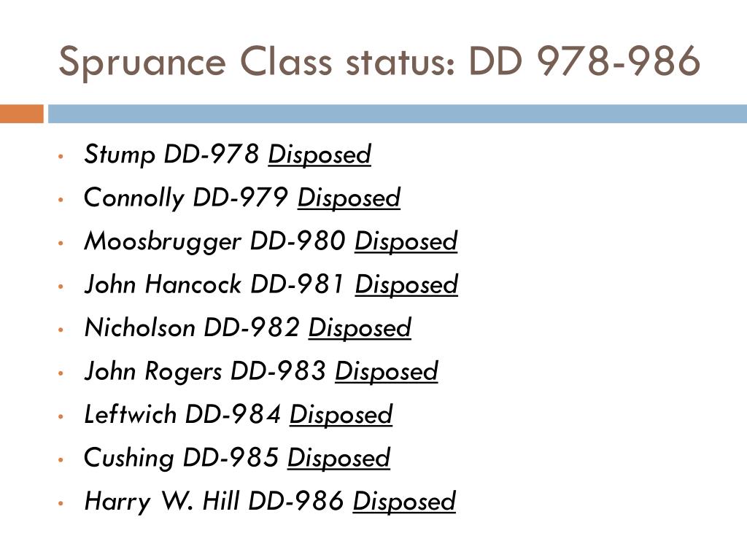Click the Leftwich DD-984 ship name

(182, 415)
